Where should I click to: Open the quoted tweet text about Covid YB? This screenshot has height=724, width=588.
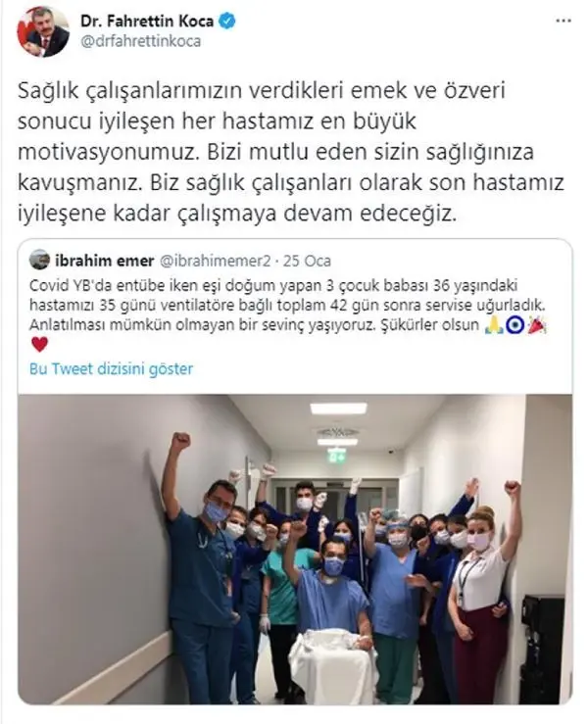point(288,314)
